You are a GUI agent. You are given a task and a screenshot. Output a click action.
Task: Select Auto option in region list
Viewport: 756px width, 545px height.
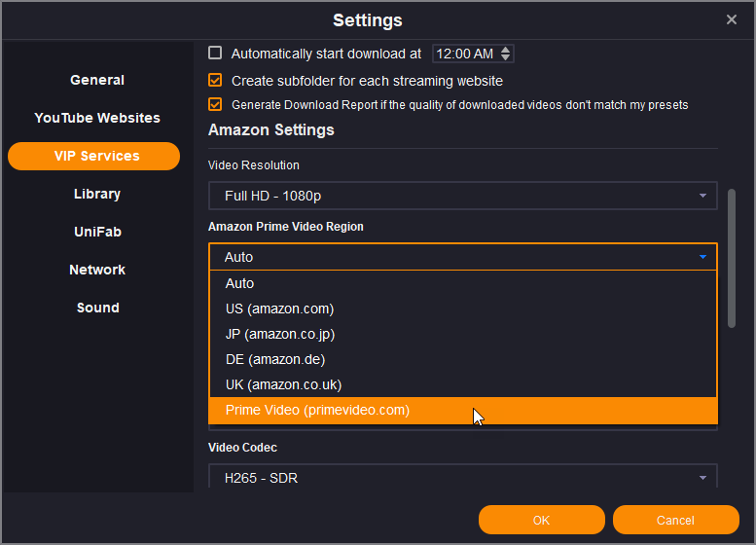pos(239,283)
